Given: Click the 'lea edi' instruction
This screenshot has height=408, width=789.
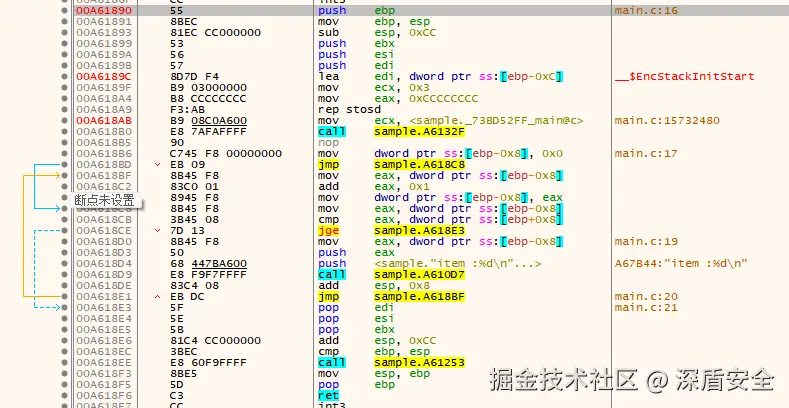Looking at the screenshot, I should [x=440, y=76].
